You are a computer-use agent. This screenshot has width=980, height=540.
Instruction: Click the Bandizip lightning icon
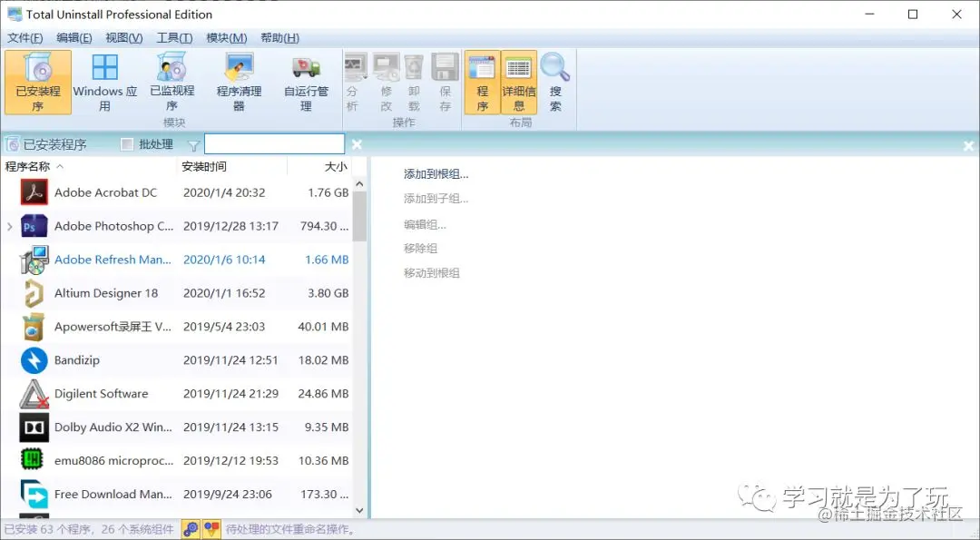point(34,360)
